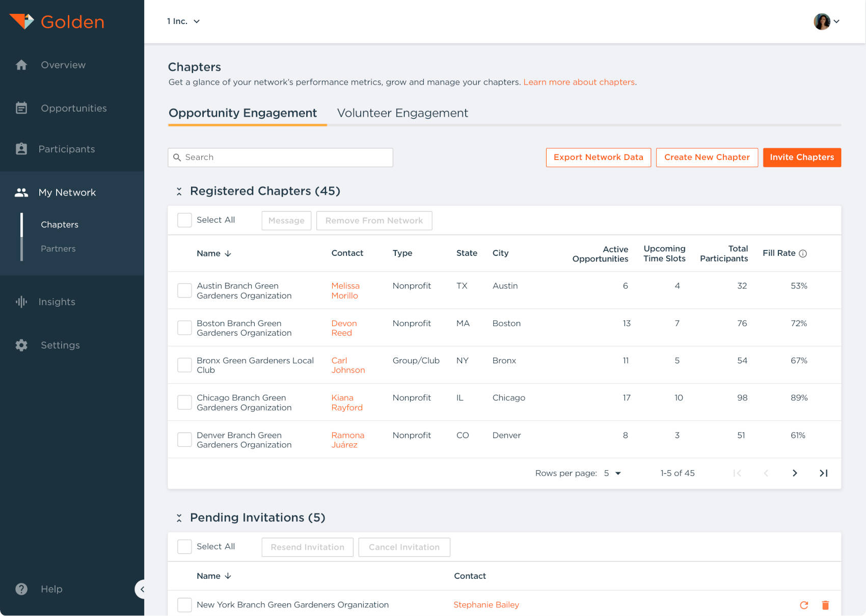Image resolution: width=866 pixels, height=616 pixels.
Task: Collapse the Registered Chapters section
Action: coord(179,192)
